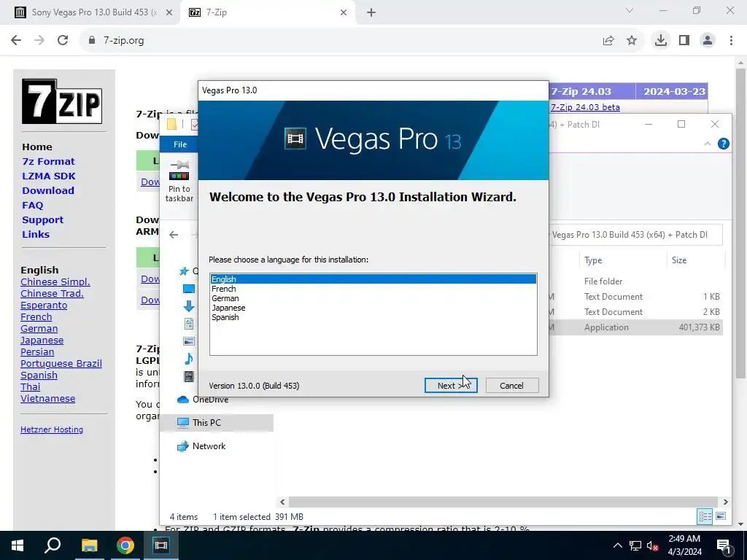Open FAQ sidebar link
The height and width of the screenshot is (560, 747).
(32, 205)
